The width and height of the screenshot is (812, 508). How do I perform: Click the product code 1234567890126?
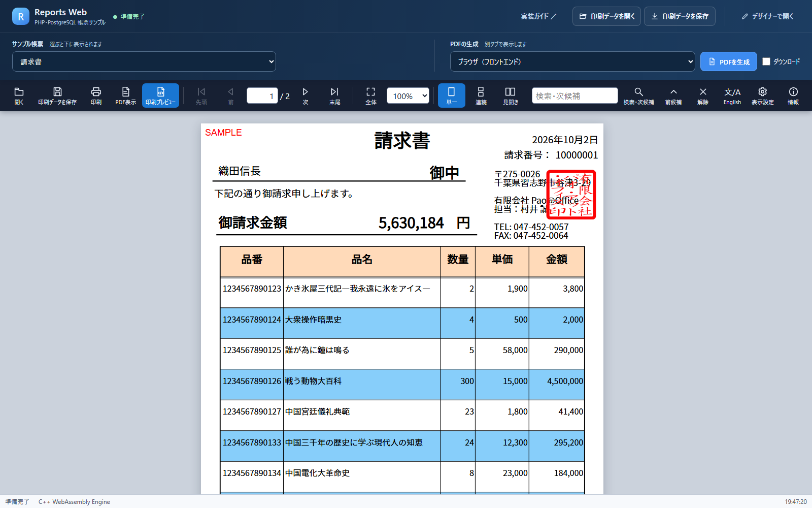[252, 381]
